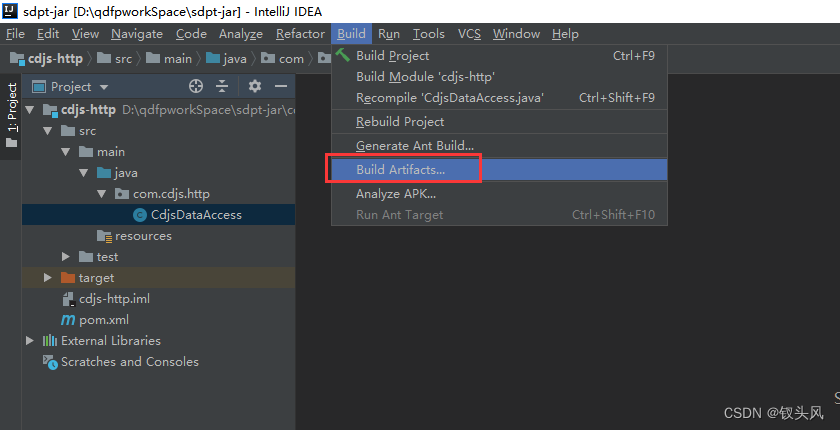This screenshot has width=840, height=430.
Task: Choose Recompile 'CdjsDataAccess.java'
Action: click(499, 97)
